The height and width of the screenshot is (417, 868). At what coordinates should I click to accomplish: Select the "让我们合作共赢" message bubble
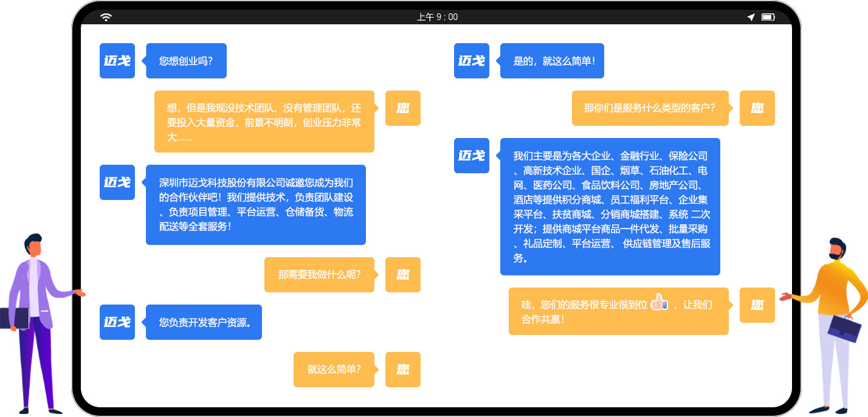click(618, 311)
